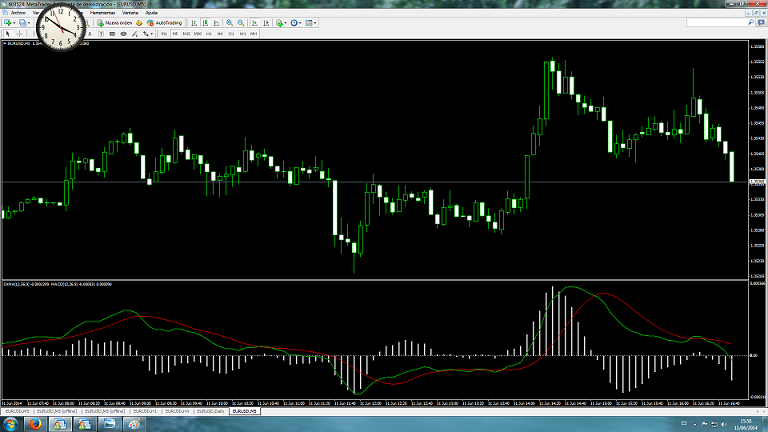Image resolution: width=768 pixels, height=432 pixels.
Task: Restore the inner chart window
Action: pyautogui.click(x=756, y=13)
